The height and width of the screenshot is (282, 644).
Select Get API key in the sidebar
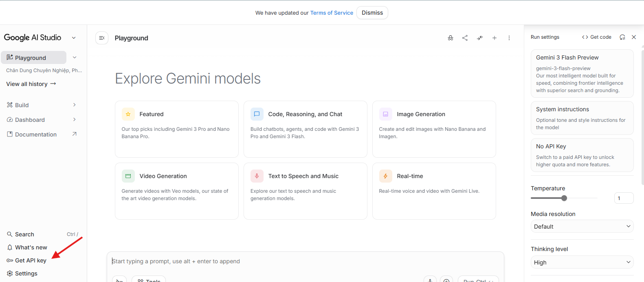31,260
